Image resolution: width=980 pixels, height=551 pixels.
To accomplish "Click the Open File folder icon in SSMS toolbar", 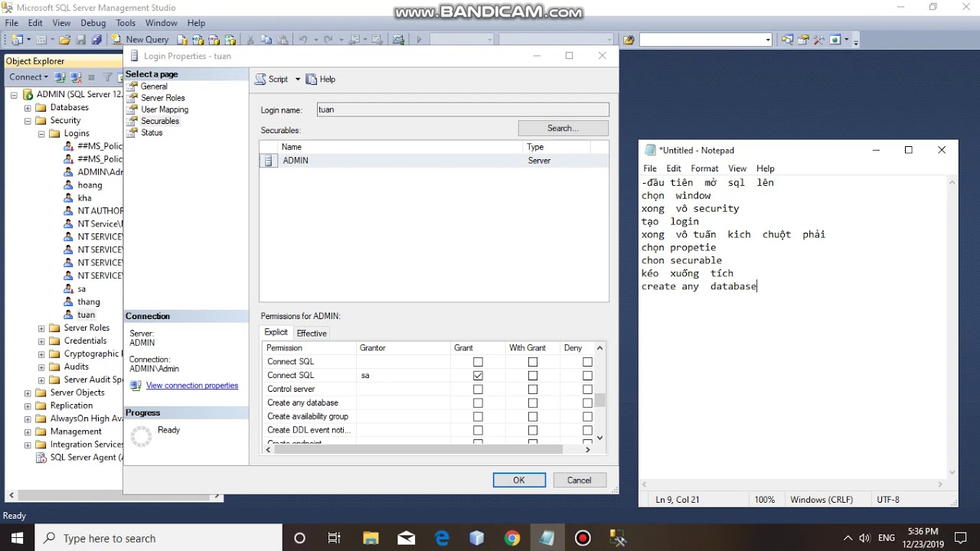I will point(65,40).
